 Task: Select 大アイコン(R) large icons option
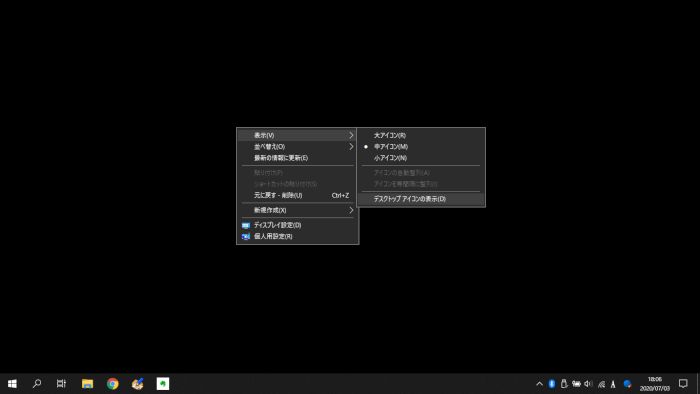click(421, 135)
